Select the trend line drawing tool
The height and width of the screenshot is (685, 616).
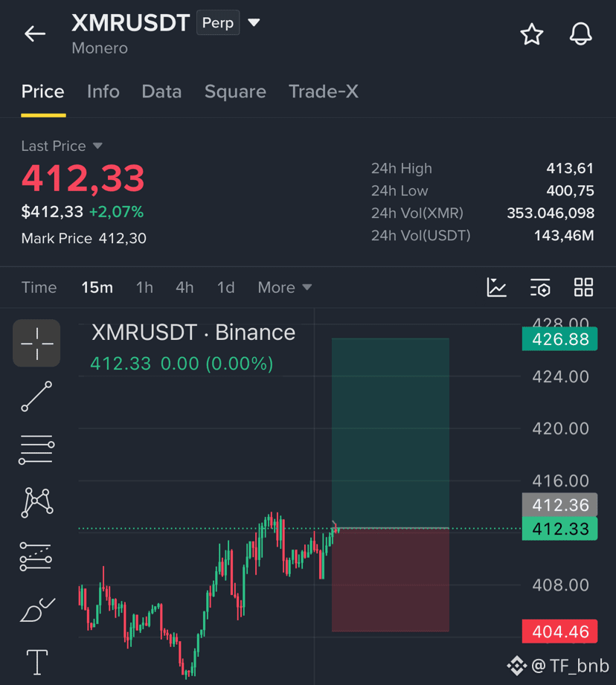pyautogui.click(x=36, y=396)
